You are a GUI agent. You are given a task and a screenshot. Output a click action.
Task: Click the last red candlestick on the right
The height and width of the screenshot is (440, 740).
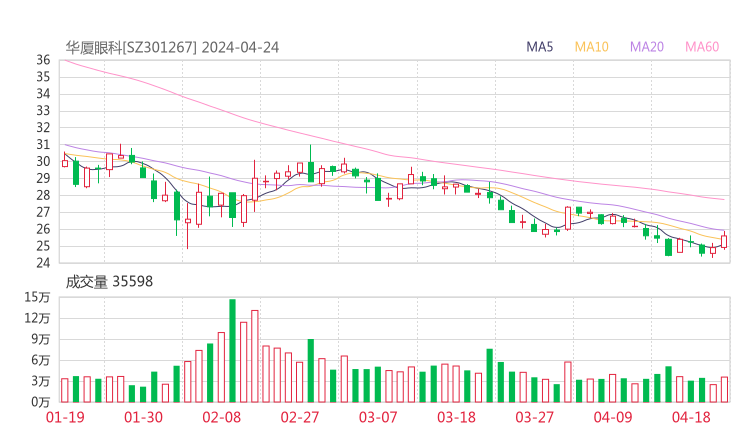pyautogui.click(x=724, y=241)
